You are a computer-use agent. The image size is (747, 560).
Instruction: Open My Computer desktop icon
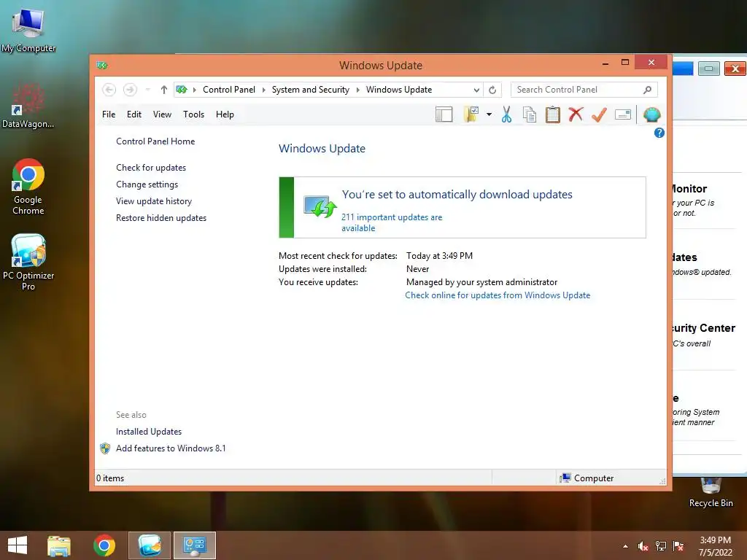(28, 29)
